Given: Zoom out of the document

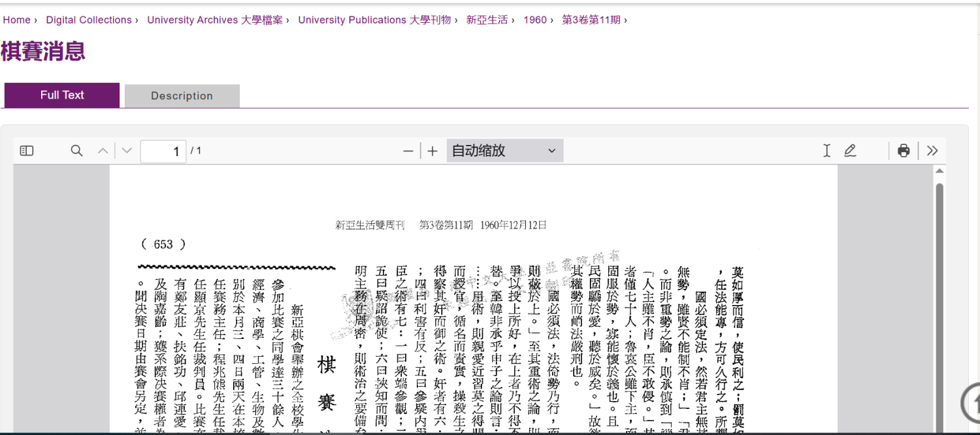Looking at the screenshot, I should coord(408,150).
